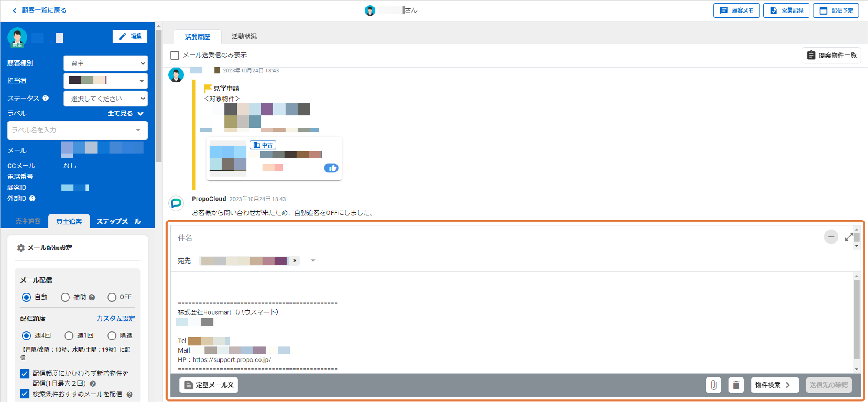Select the 補助 mail delivery radio

pos(65,297)
